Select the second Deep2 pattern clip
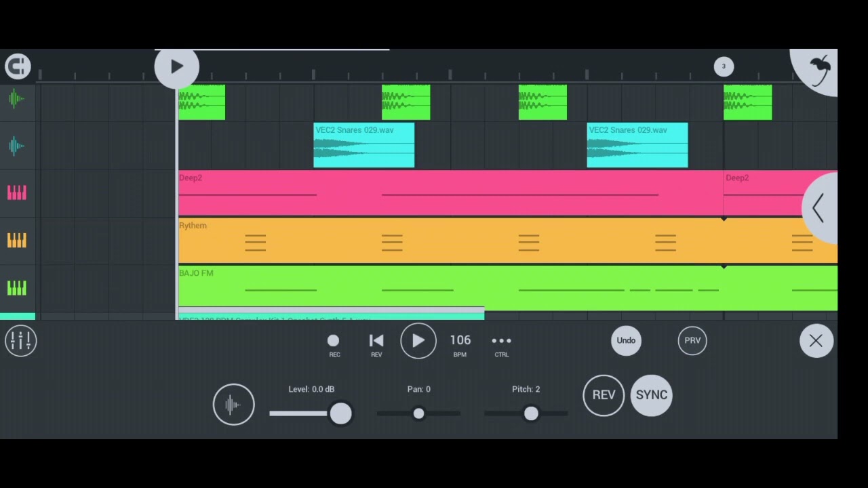 (781, 192)
